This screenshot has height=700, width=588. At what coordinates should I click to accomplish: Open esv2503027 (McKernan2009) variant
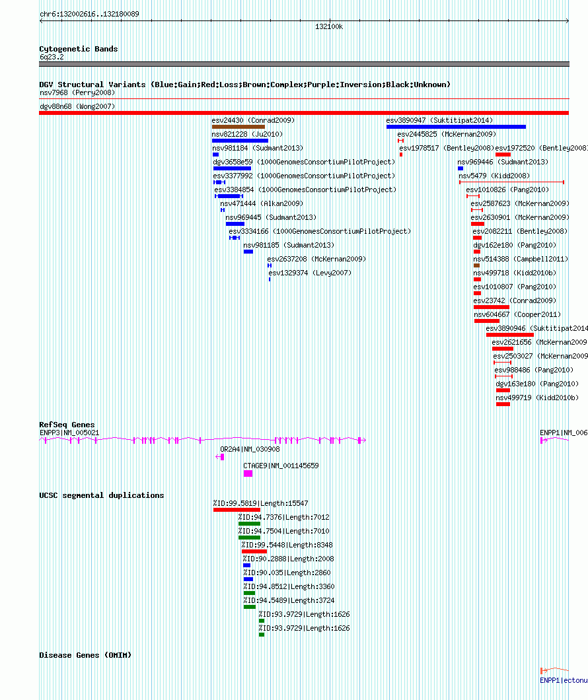[x=540, y=356]
